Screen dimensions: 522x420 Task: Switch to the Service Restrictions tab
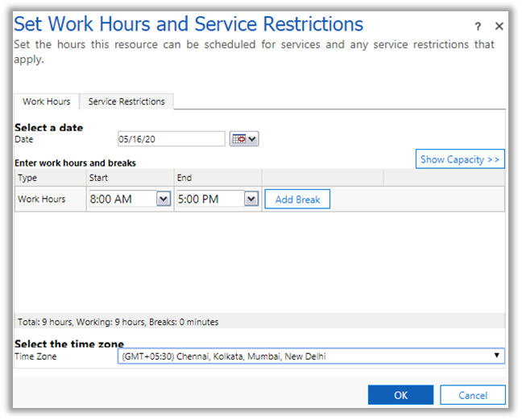coord(126,101)
